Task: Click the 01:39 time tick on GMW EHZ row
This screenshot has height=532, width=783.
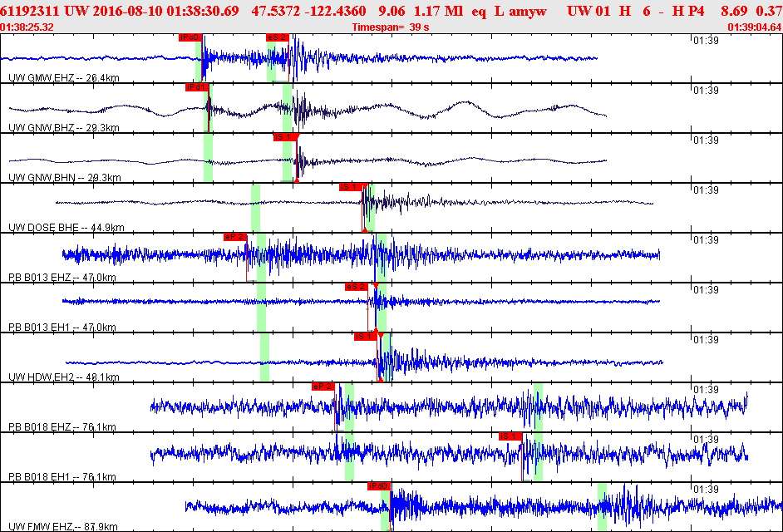Action: pyautogui.click(x=706, y=41)
